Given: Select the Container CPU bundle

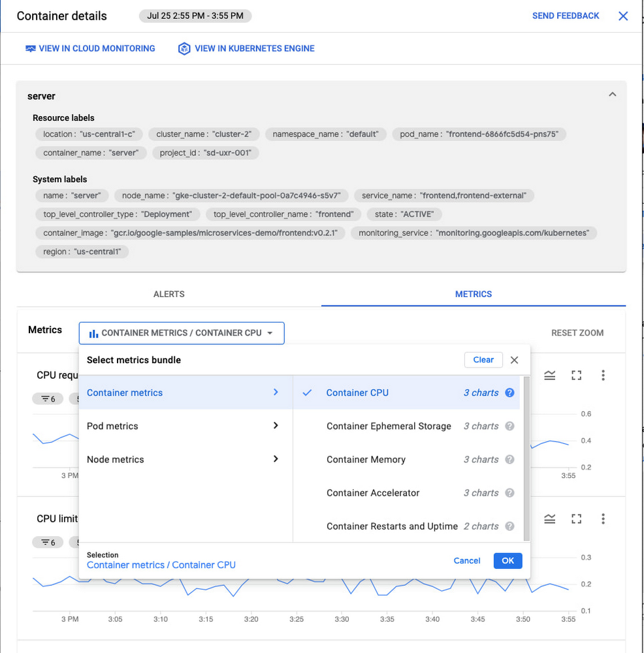Looking at the screenshot, I should click(x=406, y=392).
